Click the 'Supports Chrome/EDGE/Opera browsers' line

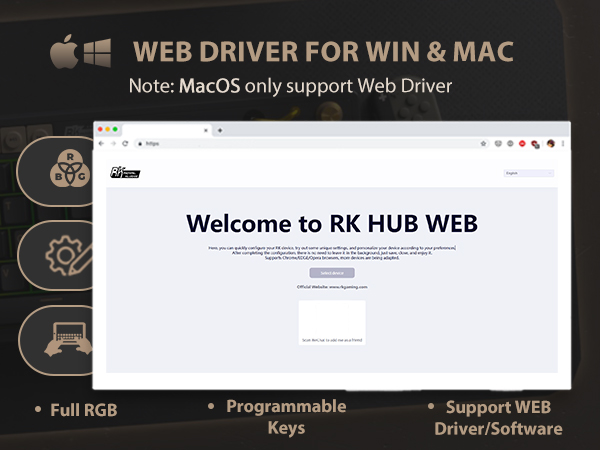332,258
